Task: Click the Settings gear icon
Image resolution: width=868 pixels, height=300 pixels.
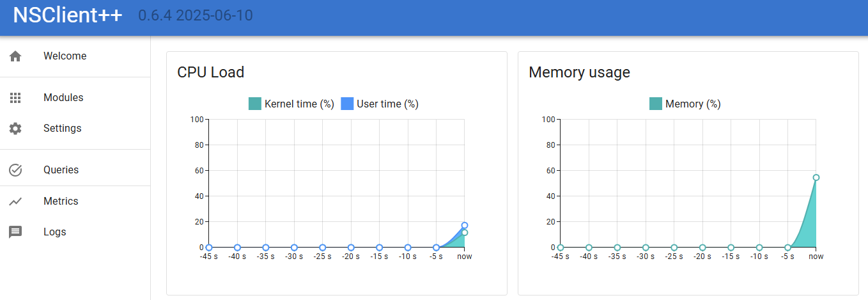Action: point(15,129)
